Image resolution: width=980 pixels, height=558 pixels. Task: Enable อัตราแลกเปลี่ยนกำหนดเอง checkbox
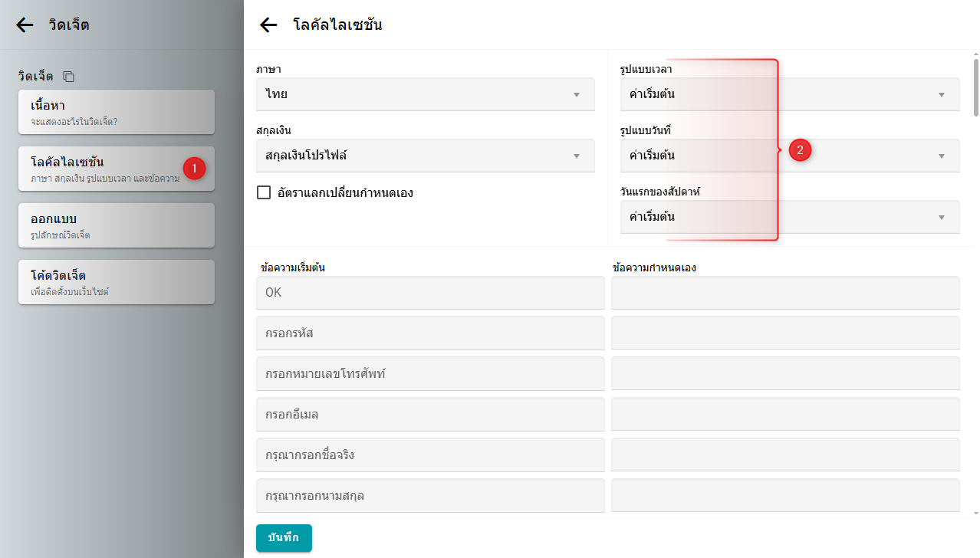(x=264, y=192)
